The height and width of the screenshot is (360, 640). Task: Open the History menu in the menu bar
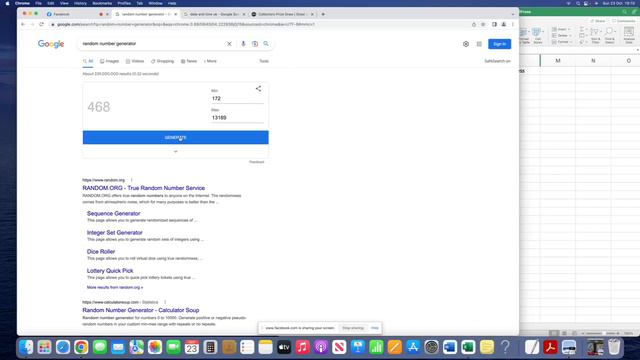click(x=80, y=3)
